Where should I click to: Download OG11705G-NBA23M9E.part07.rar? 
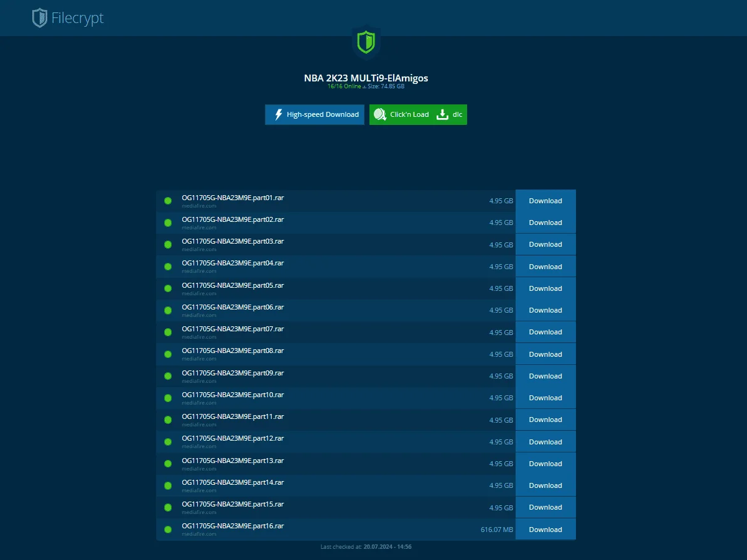[x=545, y=332]
